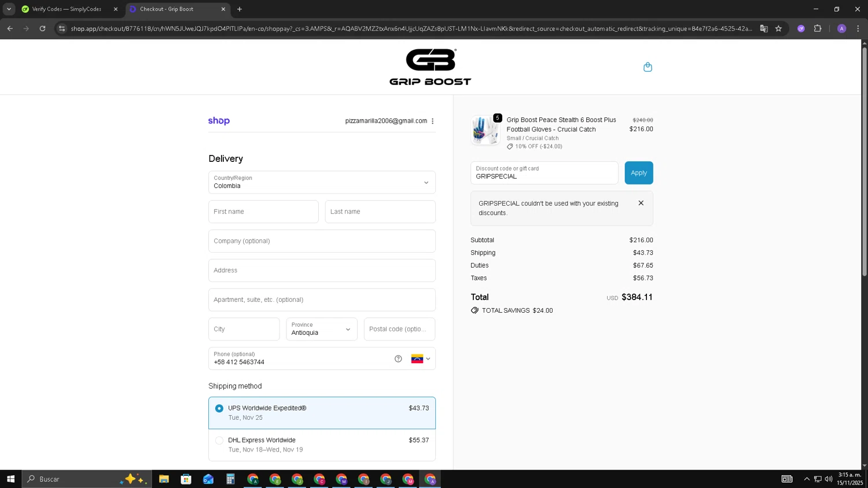
Task: Click the Apartment, suite field
Action: click(x=322, y=300)
